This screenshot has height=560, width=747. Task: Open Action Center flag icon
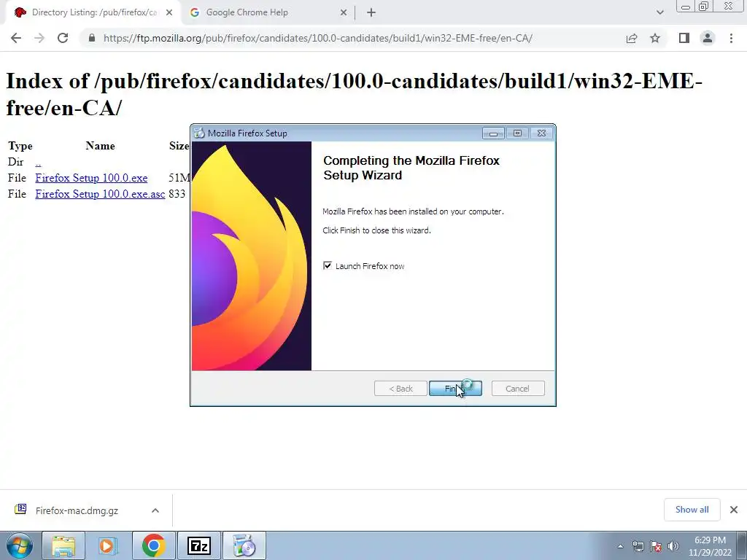click(x=656, y=546)
